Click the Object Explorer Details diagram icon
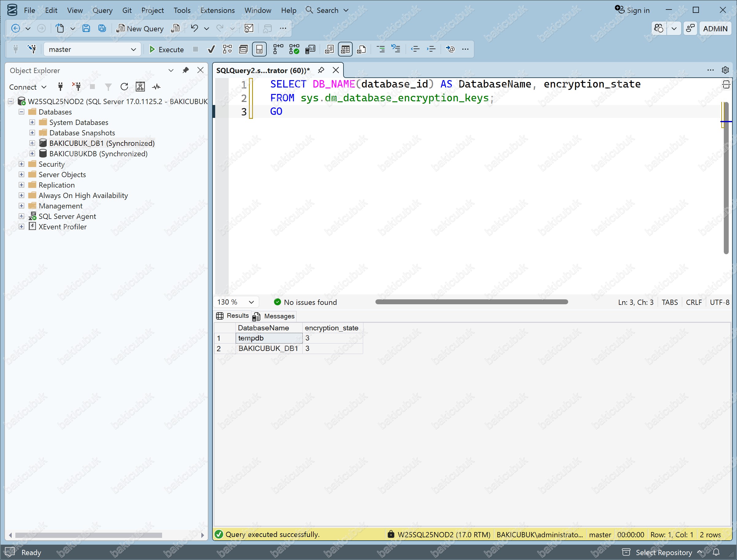The height and width of the screenshot is (560, 737). point(140,87)
